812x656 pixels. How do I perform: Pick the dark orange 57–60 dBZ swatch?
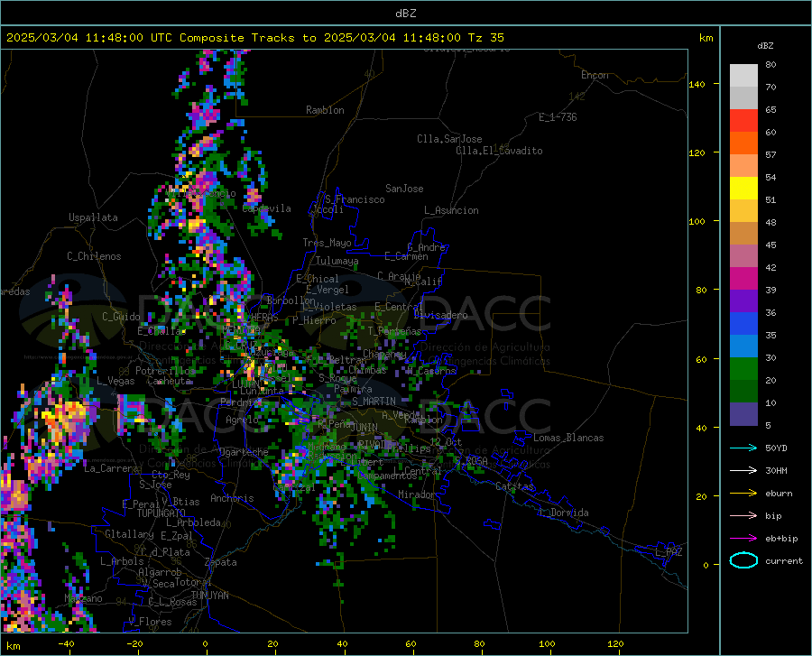pos(743,143)
